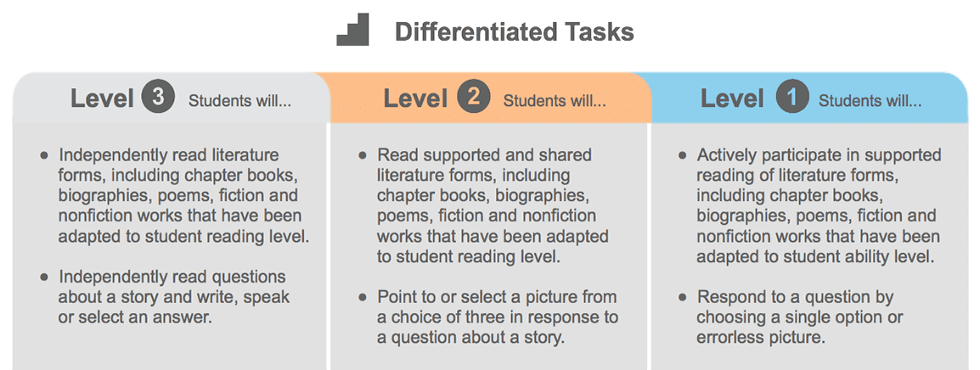
Task: Open the gray Level 3 tab header
Action: (x=169, y=98)
